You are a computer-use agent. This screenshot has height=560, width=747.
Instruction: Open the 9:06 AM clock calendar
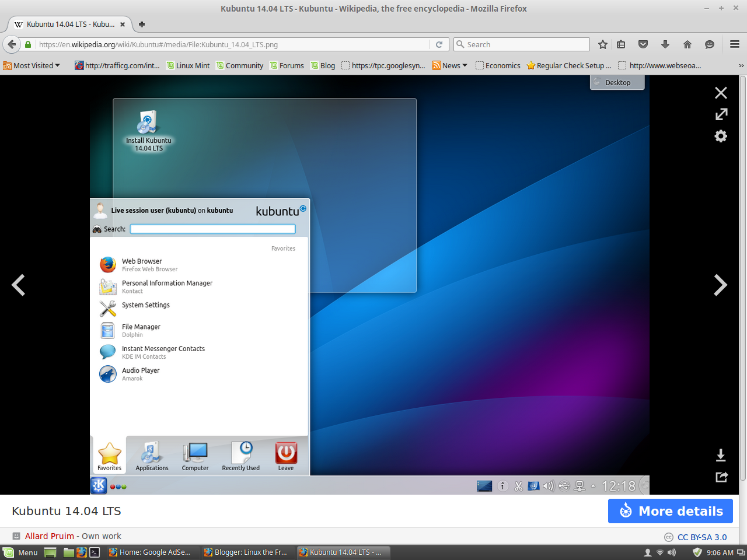click(720, 552)
